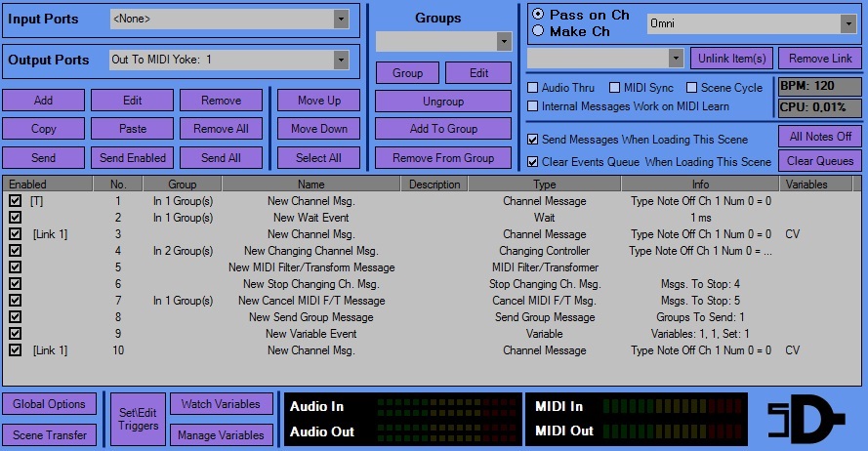868x451 pixels.
Task: Click the Name column header
Action: pos(311,184)
